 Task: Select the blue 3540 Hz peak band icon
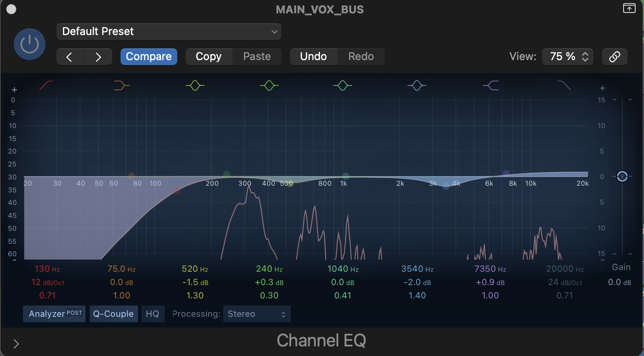[416, 86]
